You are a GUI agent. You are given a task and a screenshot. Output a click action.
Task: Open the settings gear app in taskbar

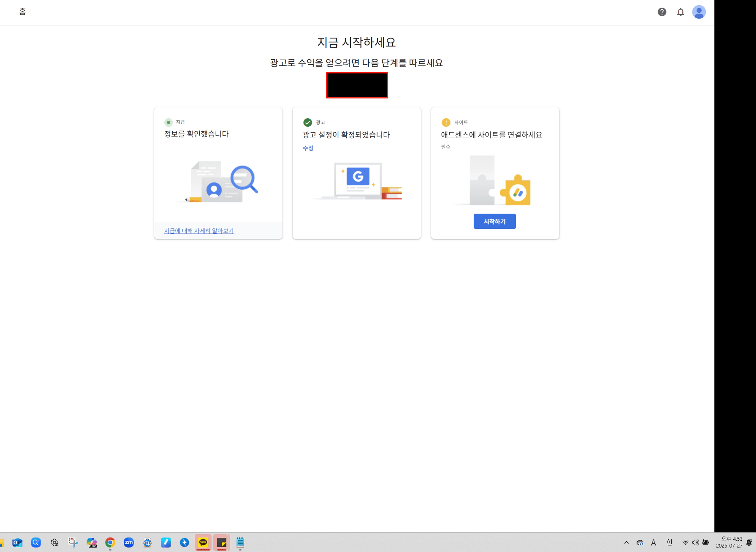coord(55,543)
